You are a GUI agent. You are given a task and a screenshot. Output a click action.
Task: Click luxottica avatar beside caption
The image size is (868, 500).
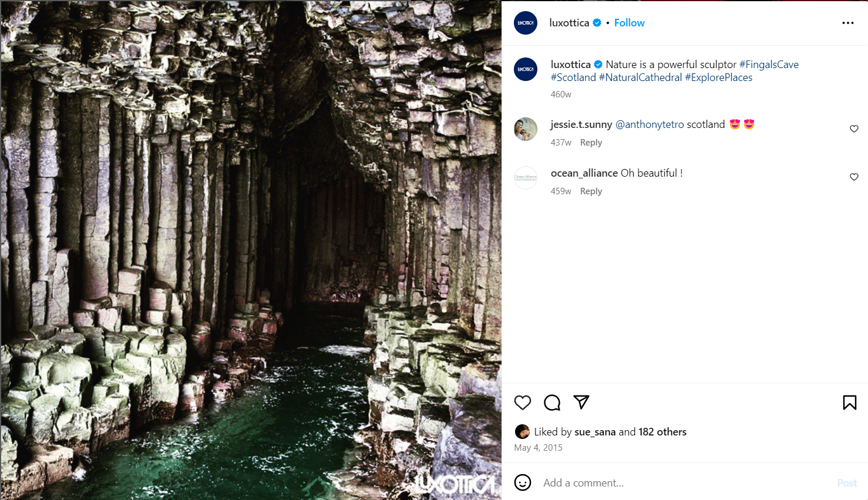coord(526,69)
